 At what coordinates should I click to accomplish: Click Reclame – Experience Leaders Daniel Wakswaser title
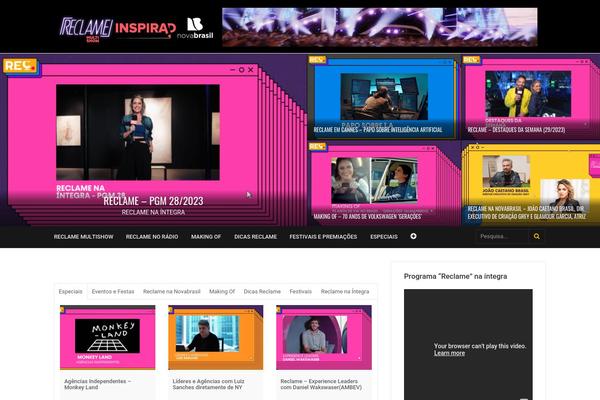click(321, 384)
